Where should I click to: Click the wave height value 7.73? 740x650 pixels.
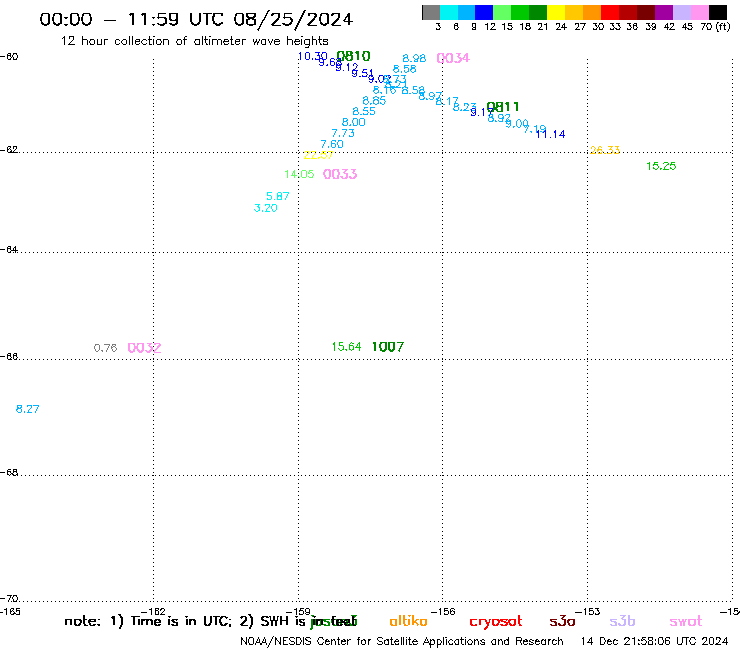343,133
